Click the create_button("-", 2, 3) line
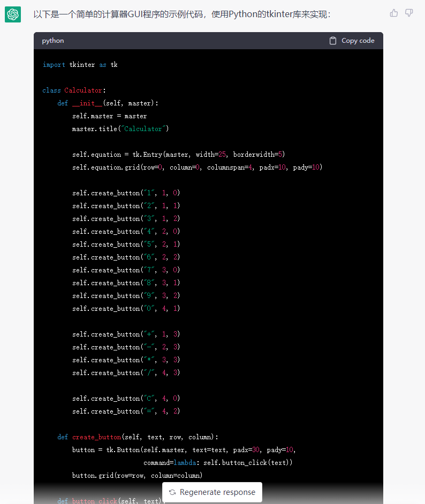 pos(126,347)
